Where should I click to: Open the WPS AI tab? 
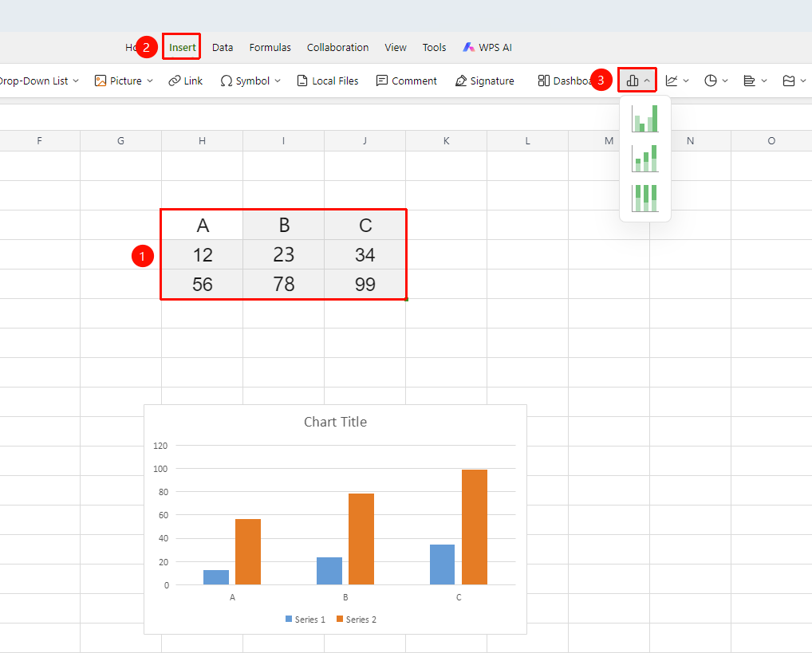pos(487,48)
